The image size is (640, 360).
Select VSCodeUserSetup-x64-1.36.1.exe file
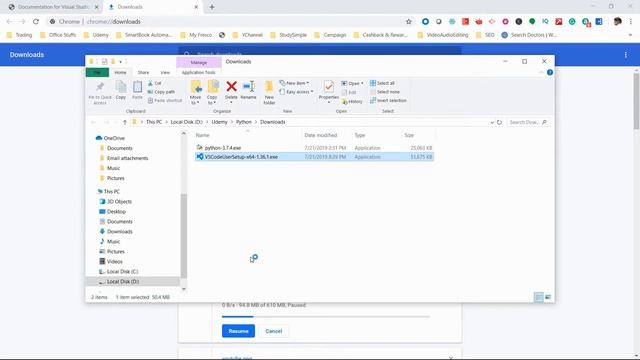pyautogui.click(x=313, y=157)
